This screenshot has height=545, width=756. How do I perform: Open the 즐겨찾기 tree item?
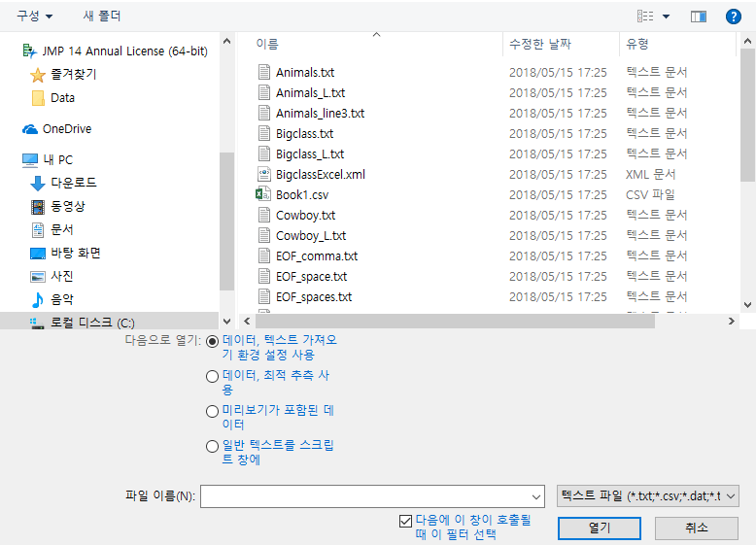[73, 74]
